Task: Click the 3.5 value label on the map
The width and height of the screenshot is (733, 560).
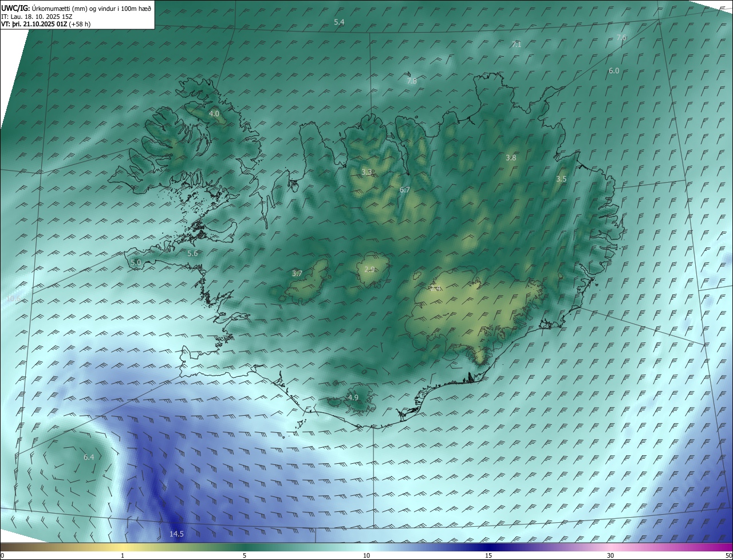Action: pyautogui.click(x=561, y=179)
